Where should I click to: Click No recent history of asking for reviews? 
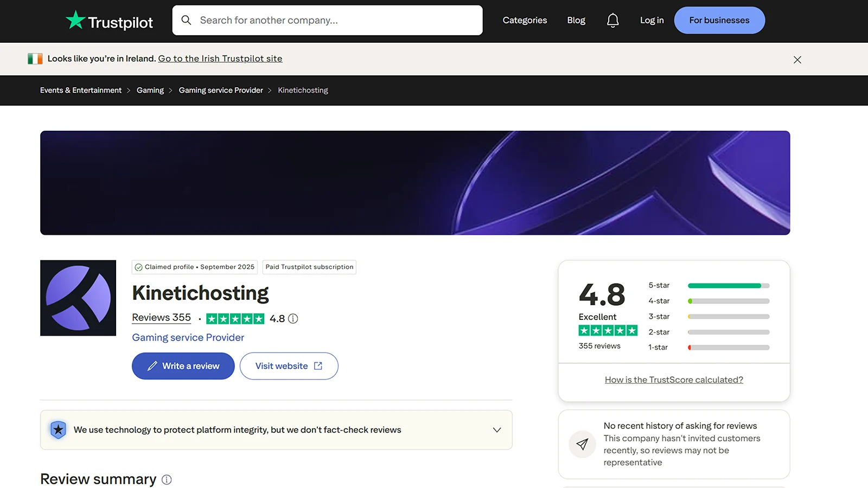coord(680,426)
